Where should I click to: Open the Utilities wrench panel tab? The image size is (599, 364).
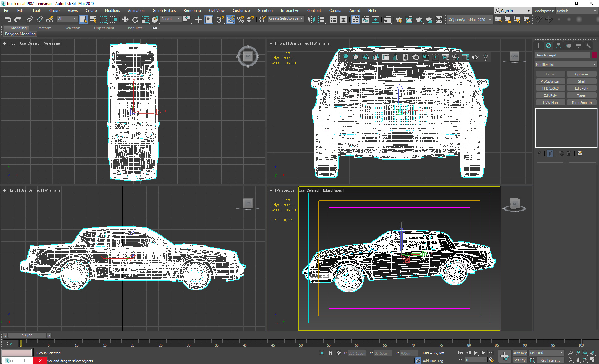[588, 46]
